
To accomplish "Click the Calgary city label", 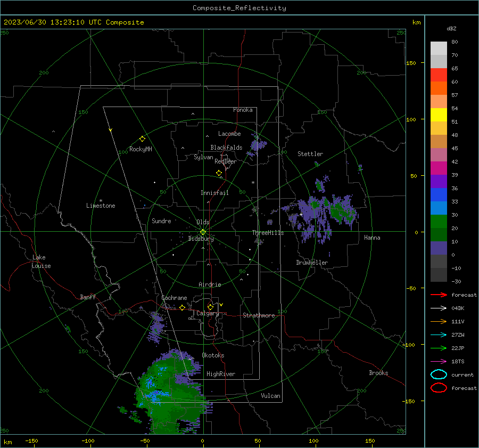I will pos(208,313).
